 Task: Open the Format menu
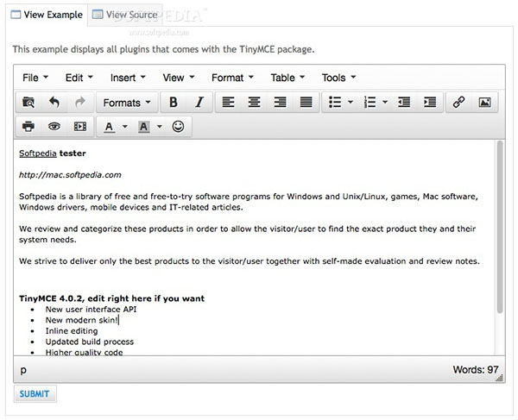(232, 78)
